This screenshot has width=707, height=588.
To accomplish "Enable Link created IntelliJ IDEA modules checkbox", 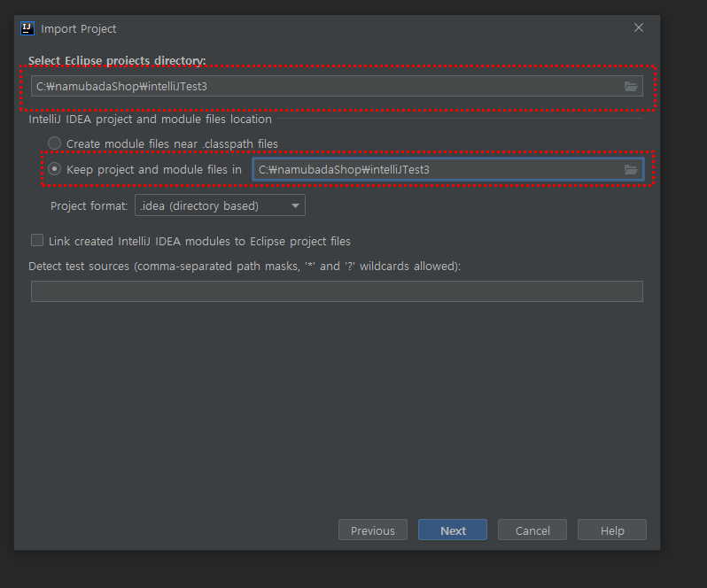I will pos(37,240).
